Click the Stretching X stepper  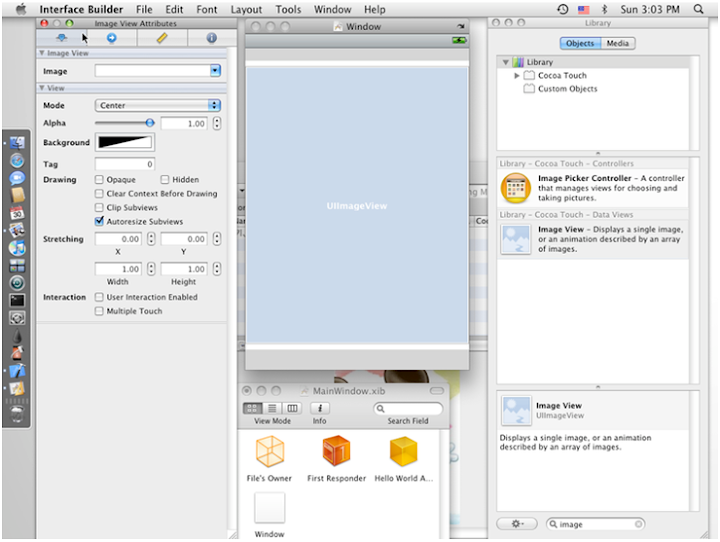point(151,239)
